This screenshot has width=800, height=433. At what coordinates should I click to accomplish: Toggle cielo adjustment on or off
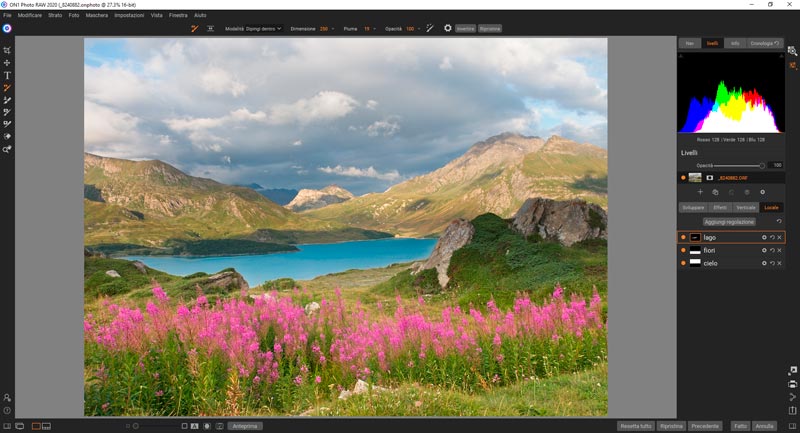click(x=683, y=263)
